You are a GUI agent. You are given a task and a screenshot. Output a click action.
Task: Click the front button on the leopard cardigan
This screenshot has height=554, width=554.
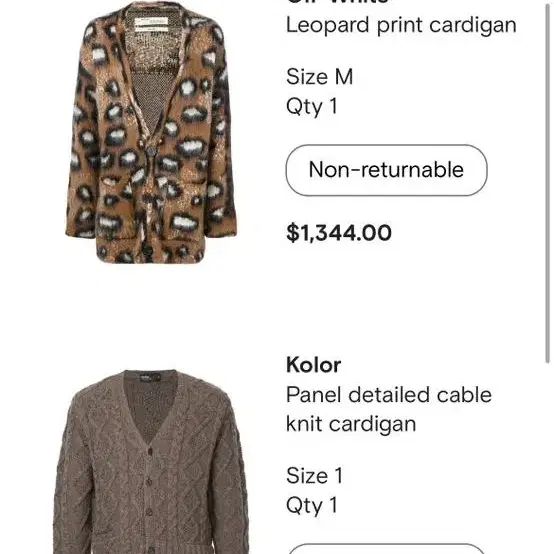(152, 151)
